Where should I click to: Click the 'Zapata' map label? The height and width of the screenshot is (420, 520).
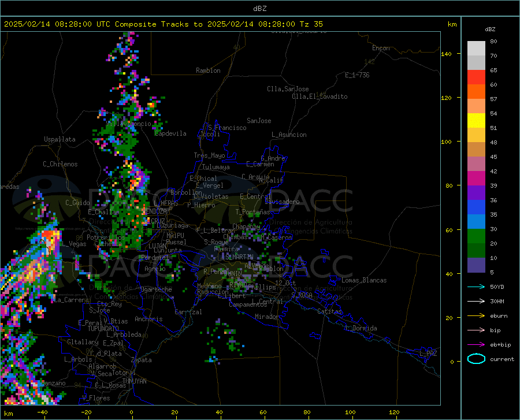click(142, 360)
